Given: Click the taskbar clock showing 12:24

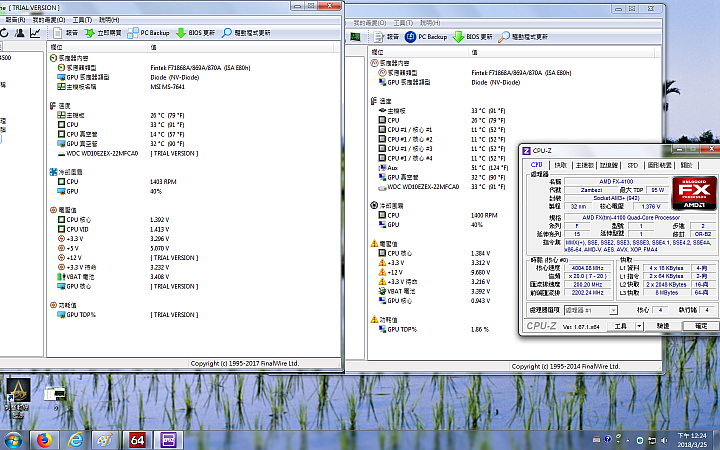Looking at the screenshot, I should point(692,439).
